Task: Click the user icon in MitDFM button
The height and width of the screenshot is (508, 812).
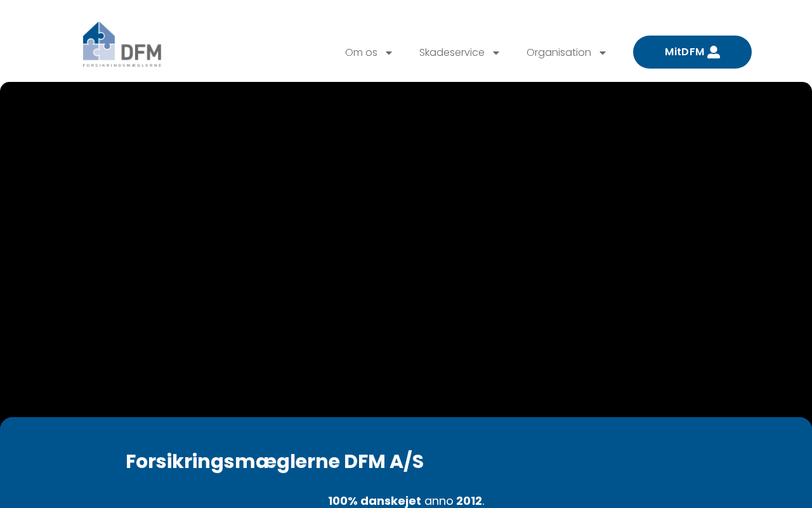Action: (714, 52)
